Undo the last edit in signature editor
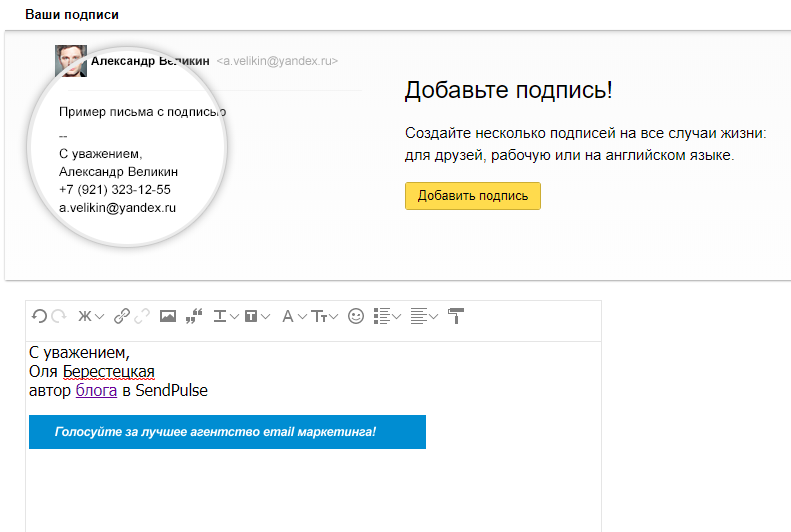 click(39, 316)
